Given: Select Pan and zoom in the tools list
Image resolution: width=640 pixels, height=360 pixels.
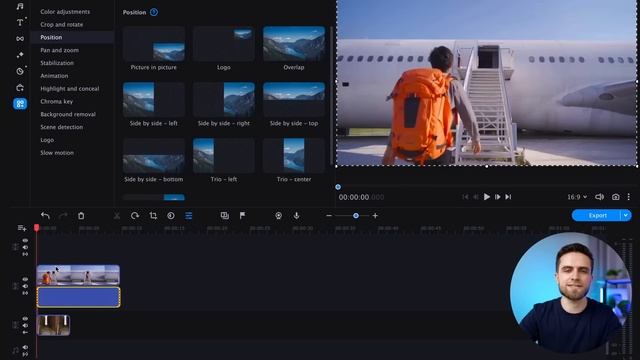Looking at the screenshot, I should click(x=60, y=50).
